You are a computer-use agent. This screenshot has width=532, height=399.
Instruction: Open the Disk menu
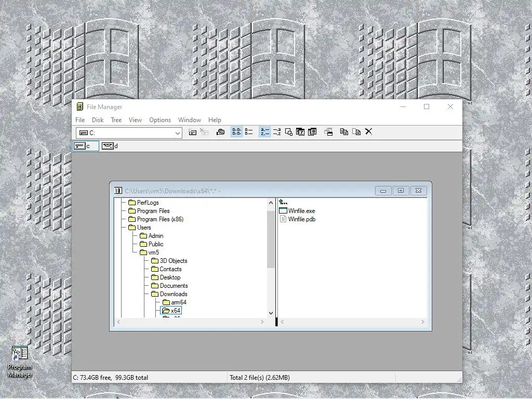[x=98, y=120]
